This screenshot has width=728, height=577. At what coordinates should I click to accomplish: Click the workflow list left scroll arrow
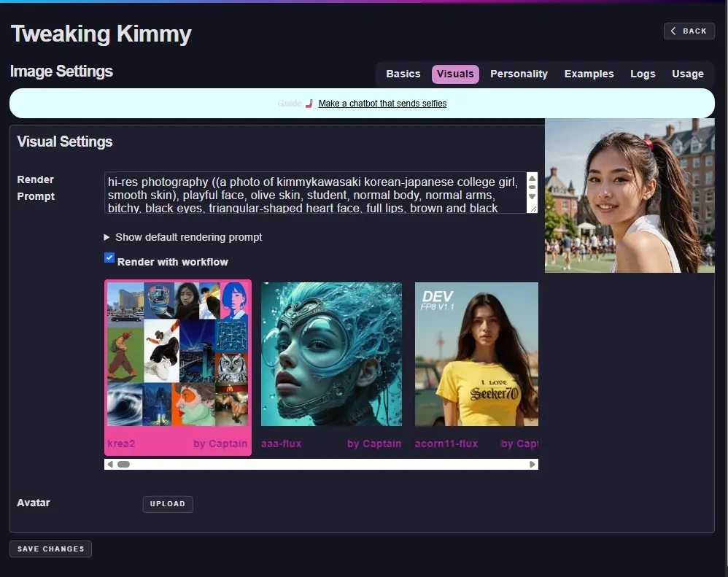(110, 464)
